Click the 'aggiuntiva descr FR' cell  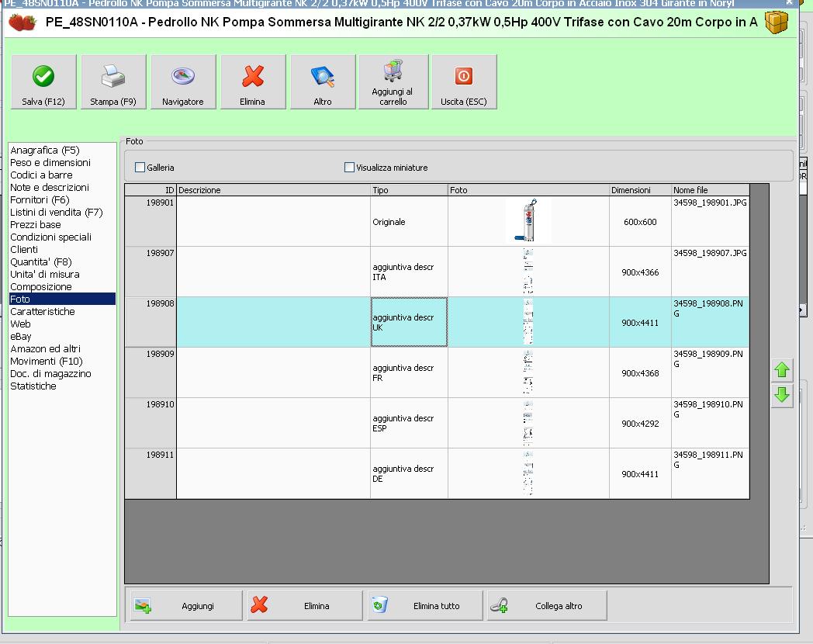point(409,372)
